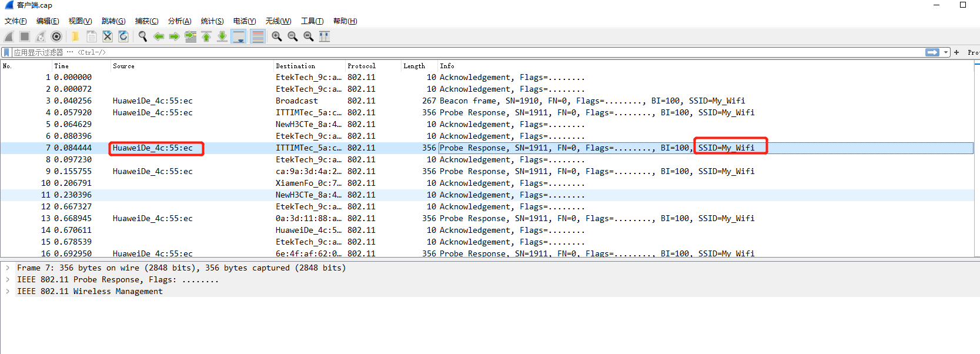
Task: Sort by the Protocol column header
Action: [x=373, y=66]
